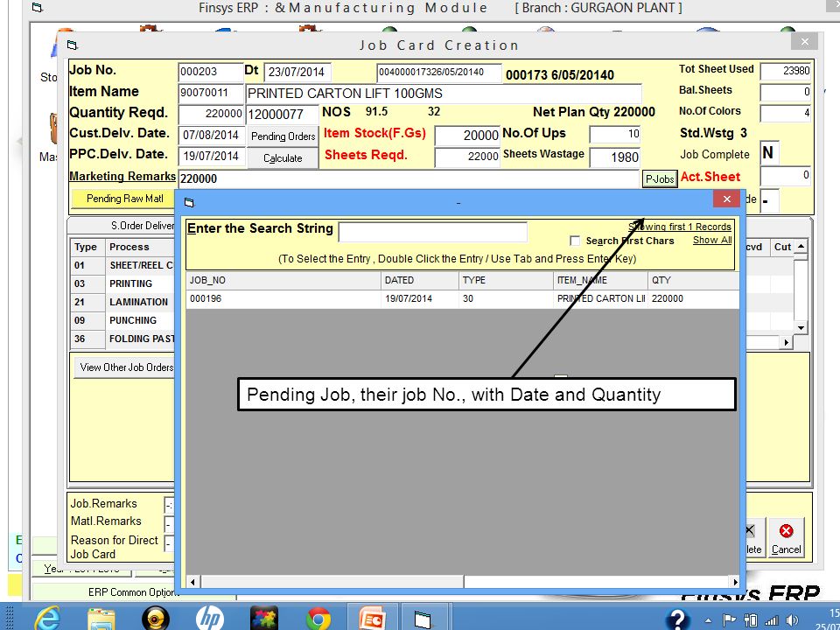Open the volume speaker tray icon
Image resolution: width=840 pixels, height=630 pixels.
tap(792, 620)
